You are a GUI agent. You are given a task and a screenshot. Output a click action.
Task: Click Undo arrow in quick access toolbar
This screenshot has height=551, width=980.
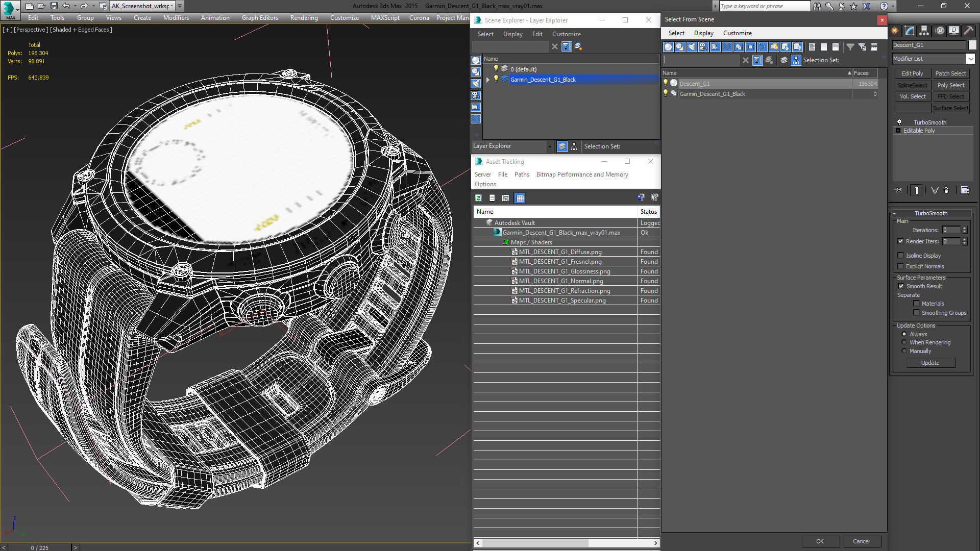tap(66, 6)
